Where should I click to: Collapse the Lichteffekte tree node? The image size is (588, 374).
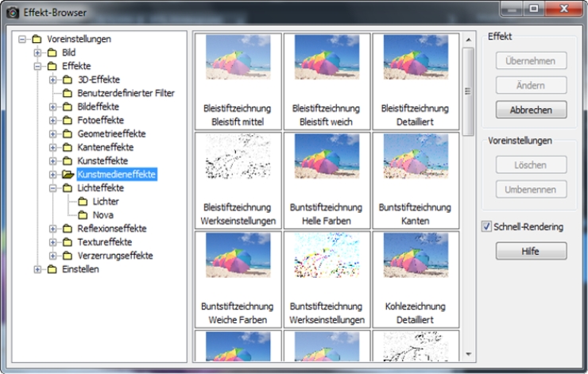(53, 188)
